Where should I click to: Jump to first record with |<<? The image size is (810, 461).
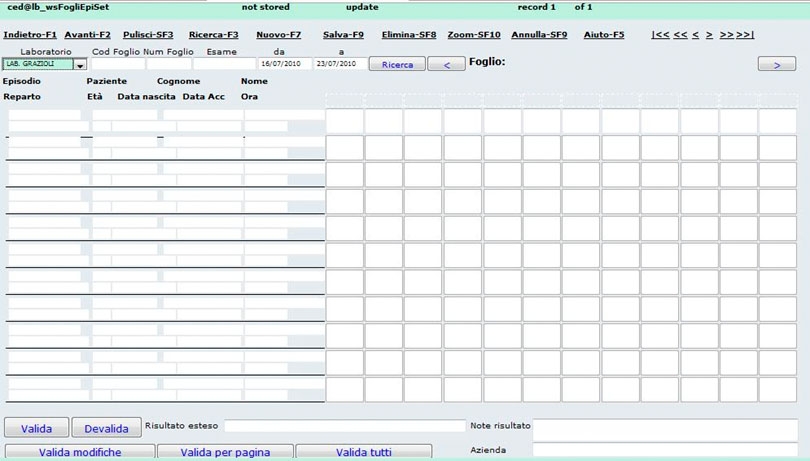pos(660,35)
